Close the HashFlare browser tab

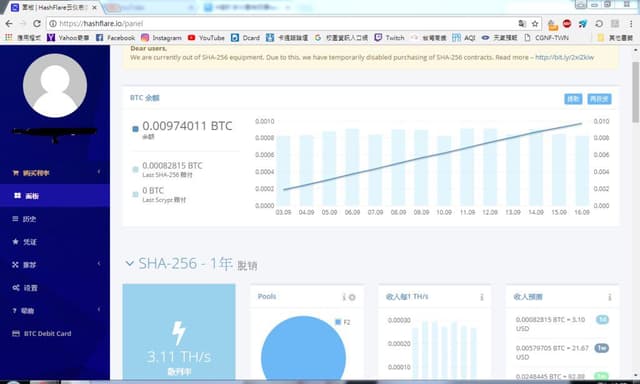tap(94, 7)
